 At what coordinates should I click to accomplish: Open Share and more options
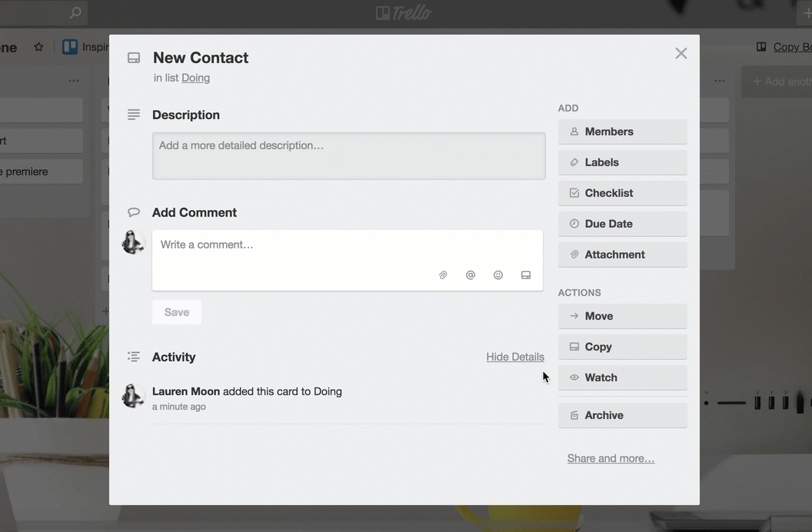(x=610, y=457)
